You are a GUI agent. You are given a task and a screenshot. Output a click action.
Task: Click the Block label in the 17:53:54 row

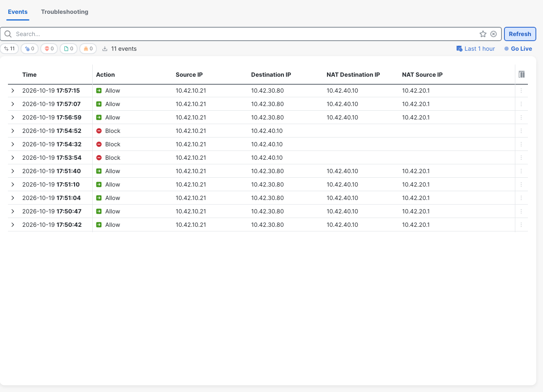(x=113, y=158)
